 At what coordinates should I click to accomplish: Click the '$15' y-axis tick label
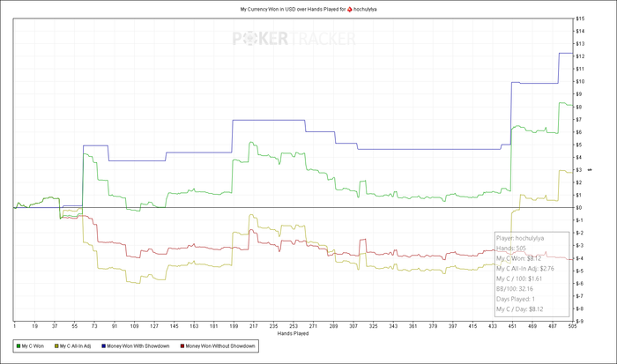click(580, 19)
